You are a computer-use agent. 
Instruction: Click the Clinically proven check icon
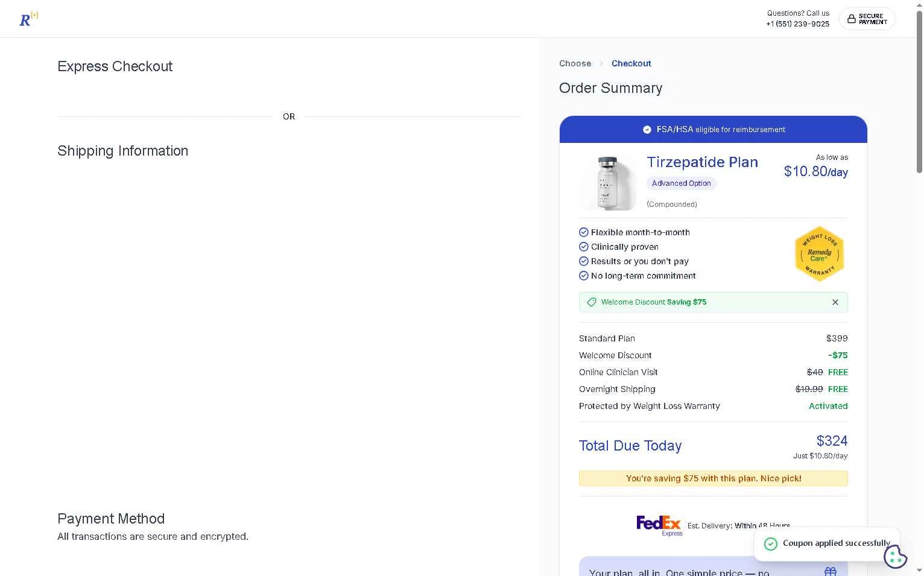pyautogui.click(x=583, y=247)
